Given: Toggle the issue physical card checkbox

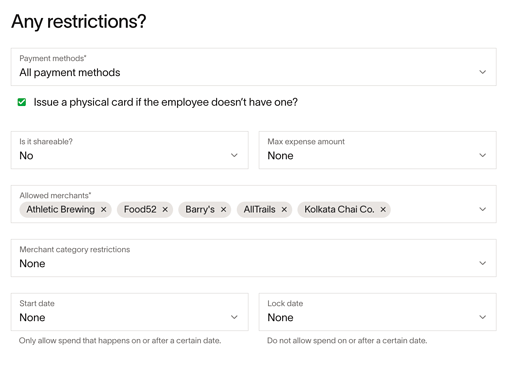Looking at the screenshot, I should [22, 102].
